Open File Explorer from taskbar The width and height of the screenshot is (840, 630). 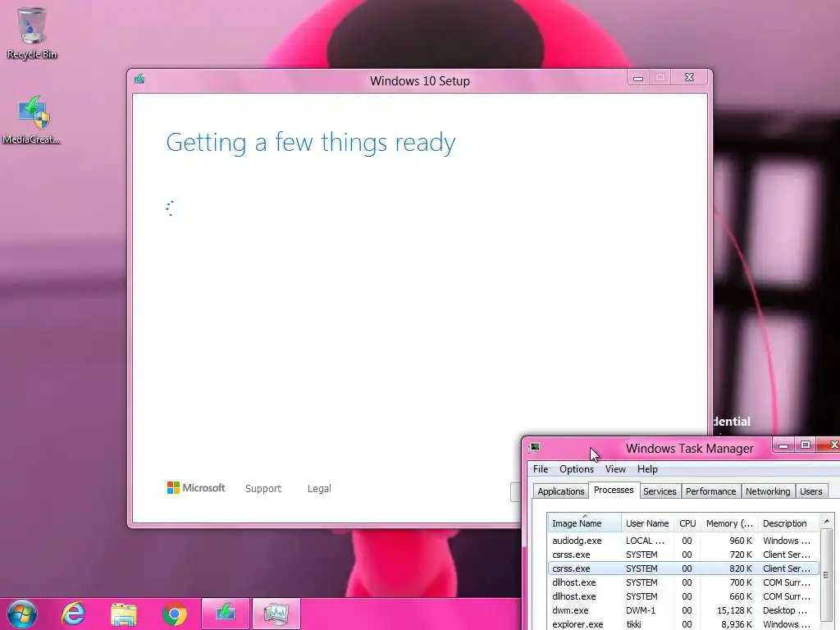pos(124,614)
